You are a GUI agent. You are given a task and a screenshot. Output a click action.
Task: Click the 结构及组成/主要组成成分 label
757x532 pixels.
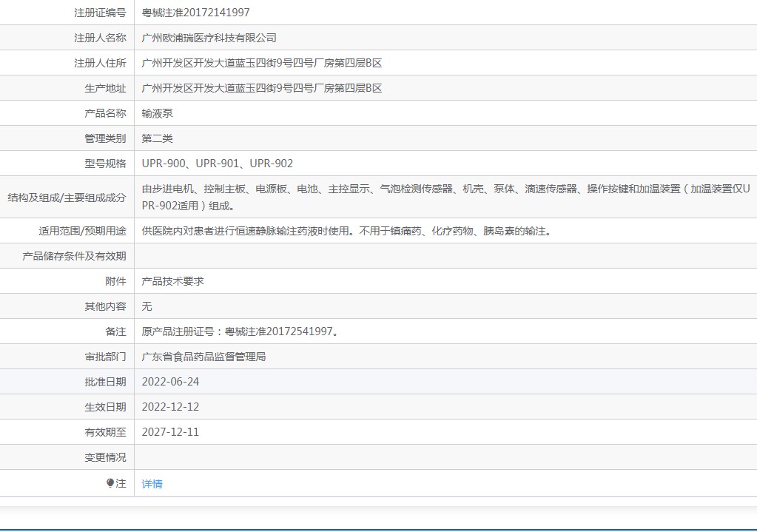[67, 198]
